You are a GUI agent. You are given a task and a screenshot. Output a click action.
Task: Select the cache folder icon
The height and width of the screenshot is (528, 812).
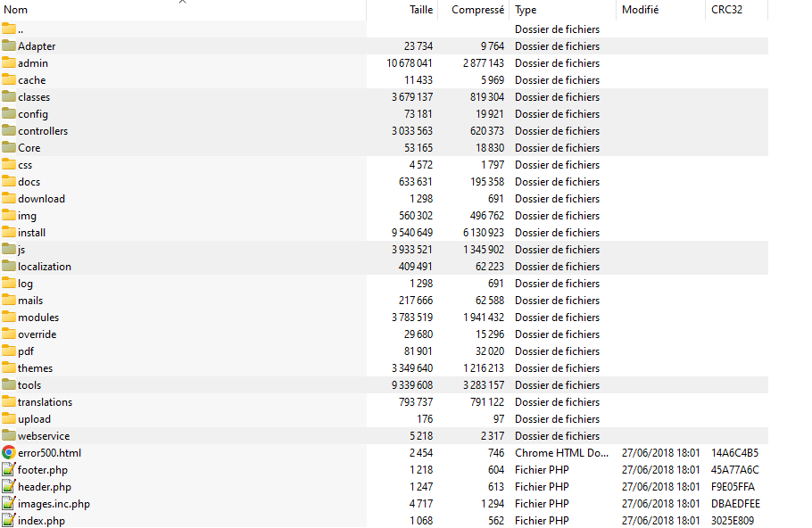9,79
